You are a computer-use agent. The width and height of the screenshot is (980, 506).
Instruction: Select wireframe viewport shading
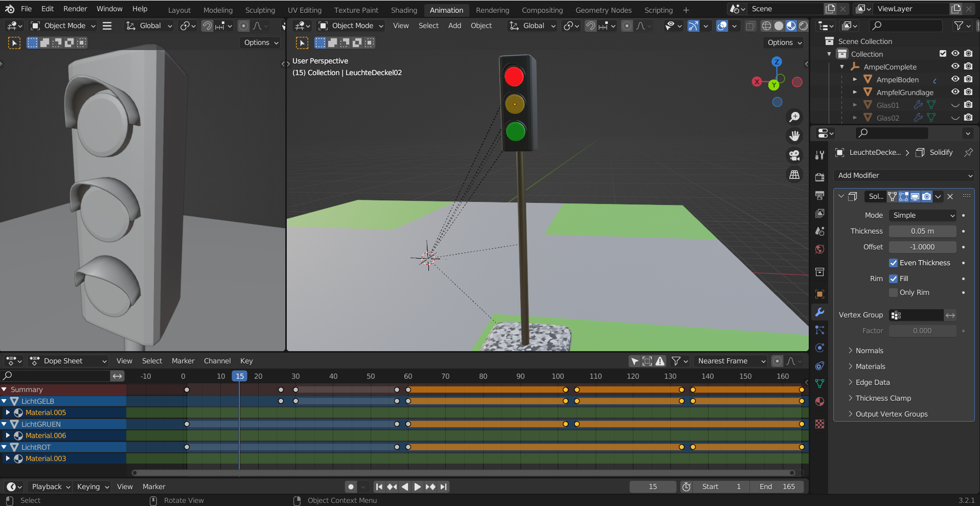pos(766,26)
